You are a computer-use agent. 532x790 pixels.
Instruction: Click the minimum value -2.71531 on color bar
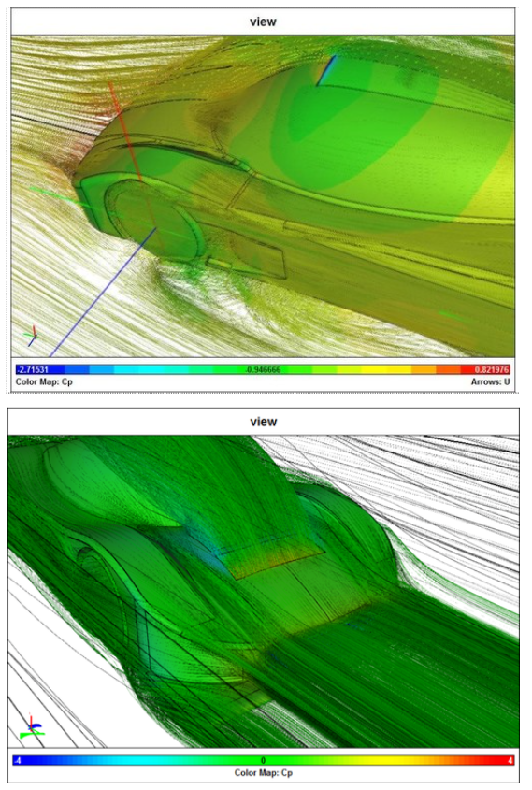[33, 369]
